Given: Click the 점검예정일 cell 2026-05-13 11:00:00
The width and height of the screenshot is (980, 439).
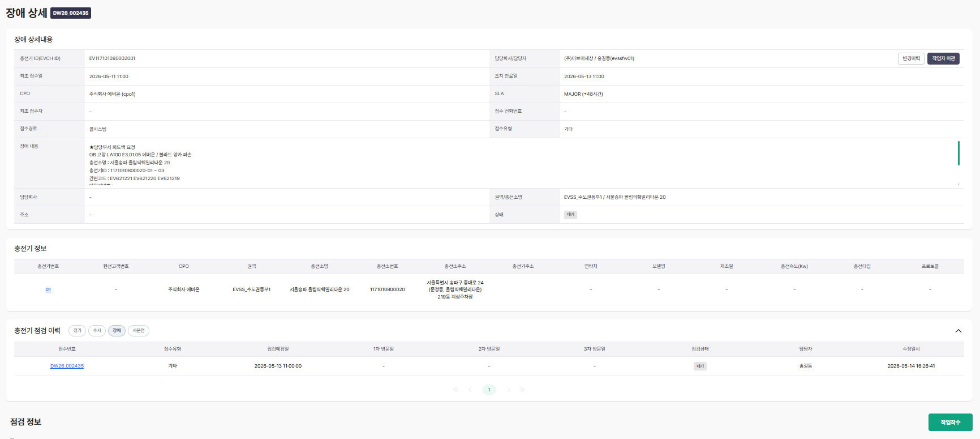Looking at the screenshot, I should pos(278,366).
